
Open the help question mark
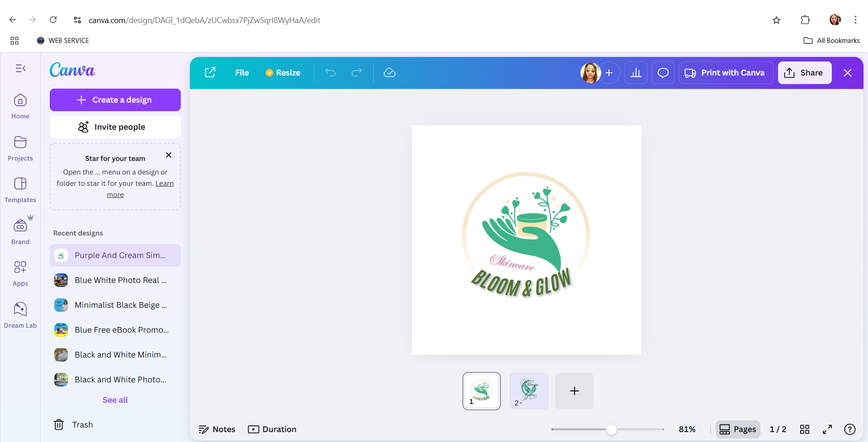(850, 429)
